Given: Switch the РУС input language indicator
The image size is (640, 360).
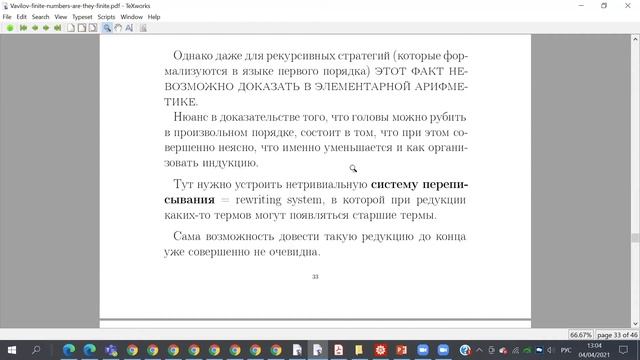Looking at the screenshot, I should point(566,350).
